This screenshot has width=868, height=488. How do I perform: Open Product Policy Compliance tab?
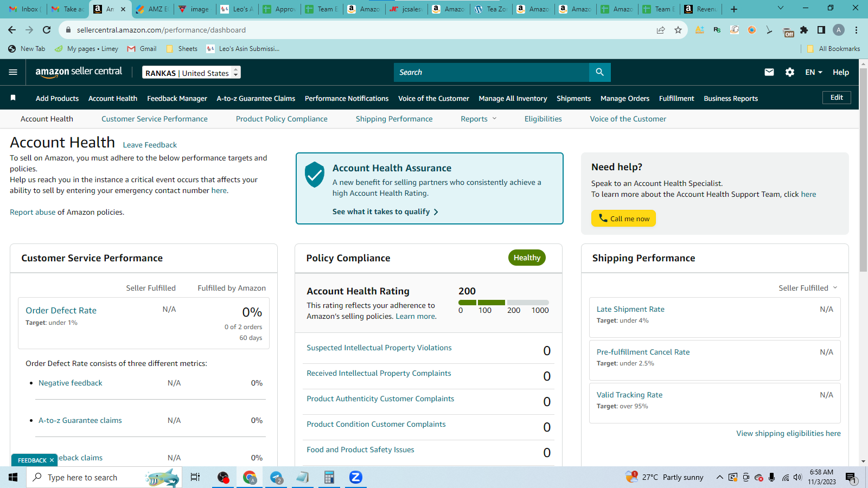(282, 119)
